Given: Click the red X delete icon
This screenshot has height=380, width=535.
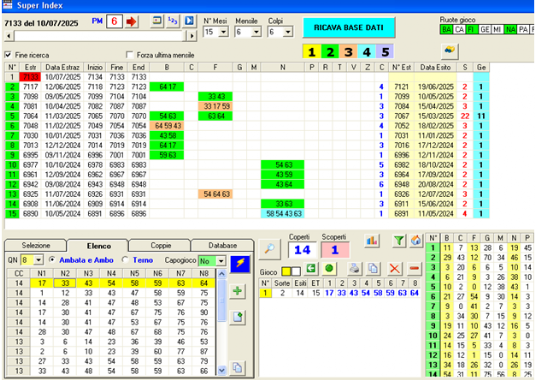Looking at the screenshot, I should coord(395,269).
